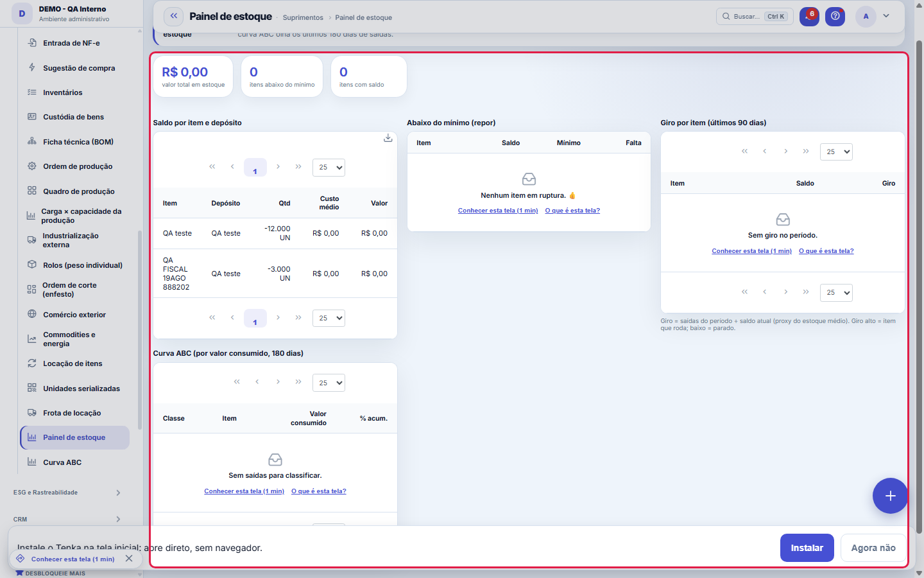Click the Ficha técnica (BOM) icon
The image size is (924, 578).
[x=32, y=141]
